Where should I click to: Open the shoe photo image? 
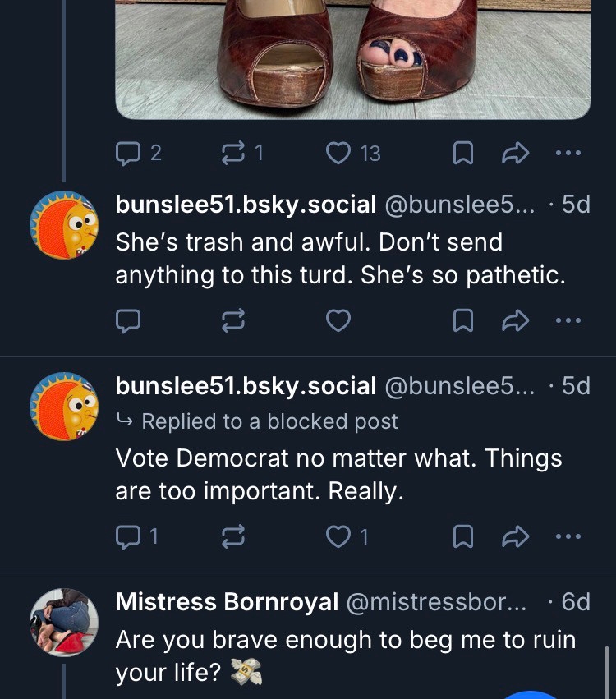point(353,57)
